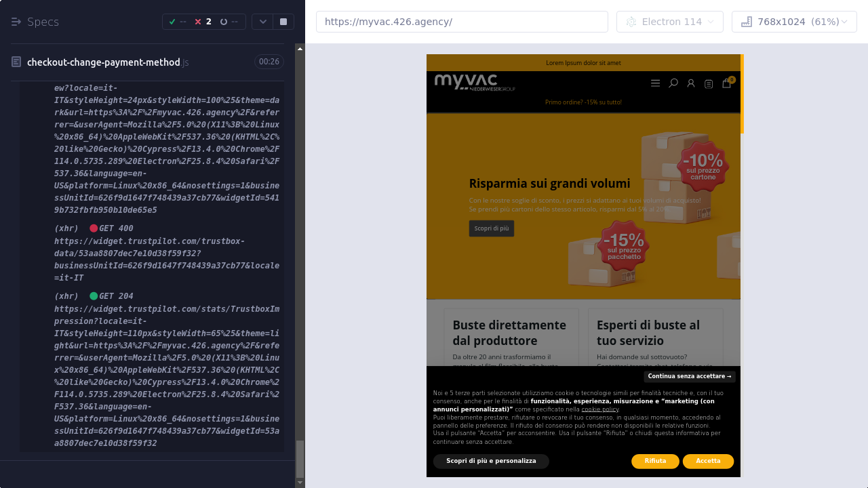Click Scopri di più e personalizza
Screen dimensions: 868x488
click(x=491, y=462)
